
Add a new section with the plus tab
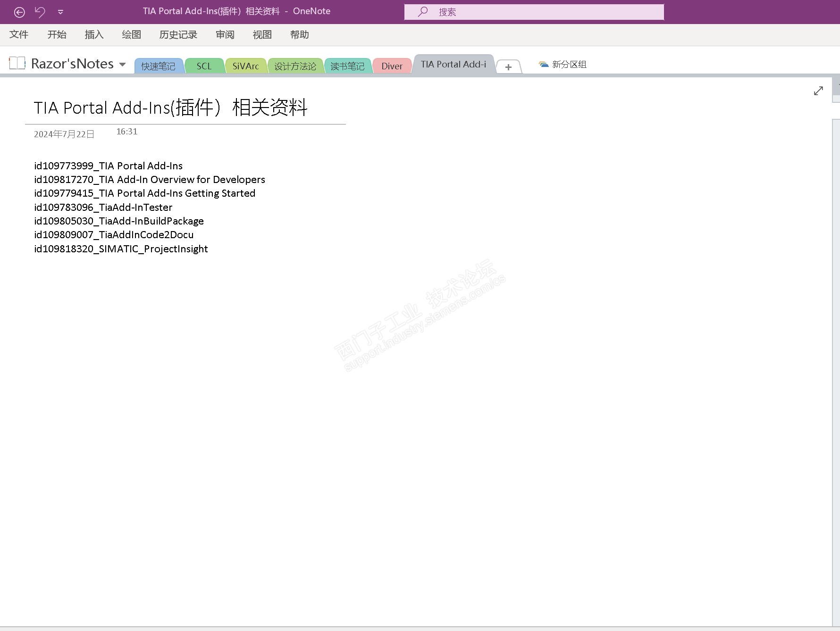(508, 67)
